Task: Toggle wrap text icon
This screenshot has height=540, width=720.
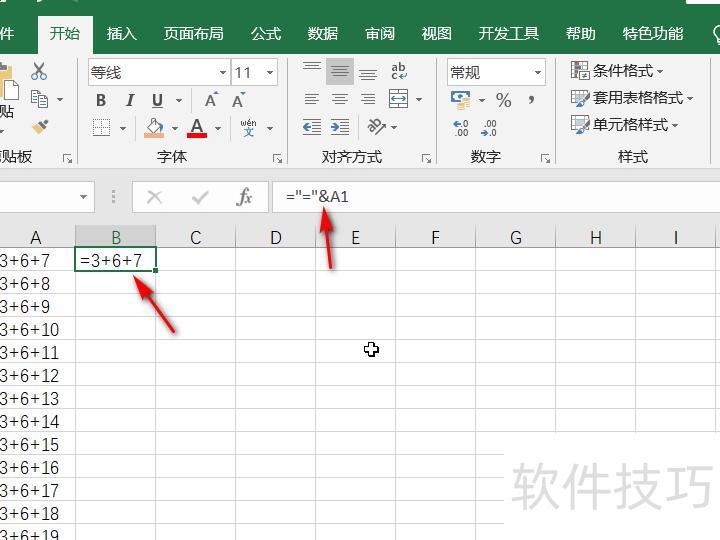Action: (399, 71)
